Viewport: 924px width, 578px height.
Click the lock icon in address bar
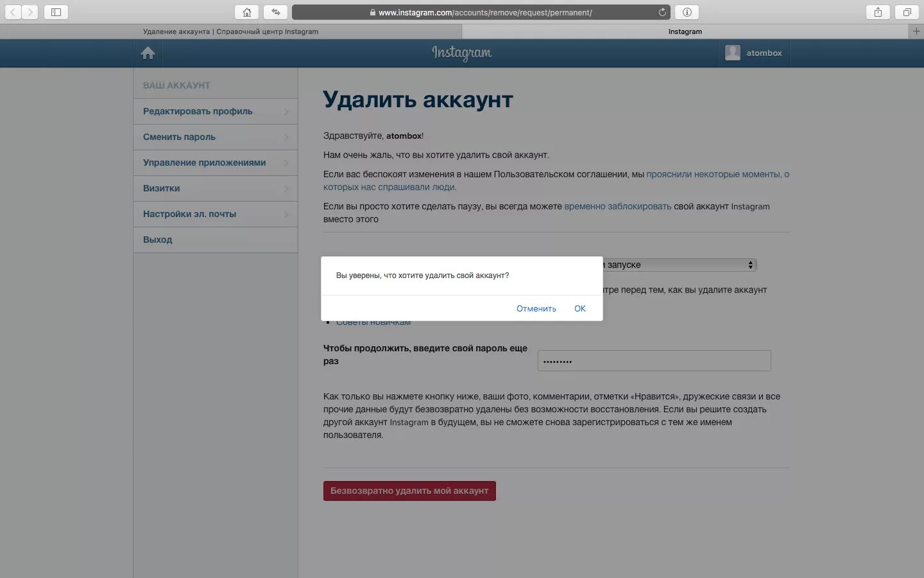[372, 12]
